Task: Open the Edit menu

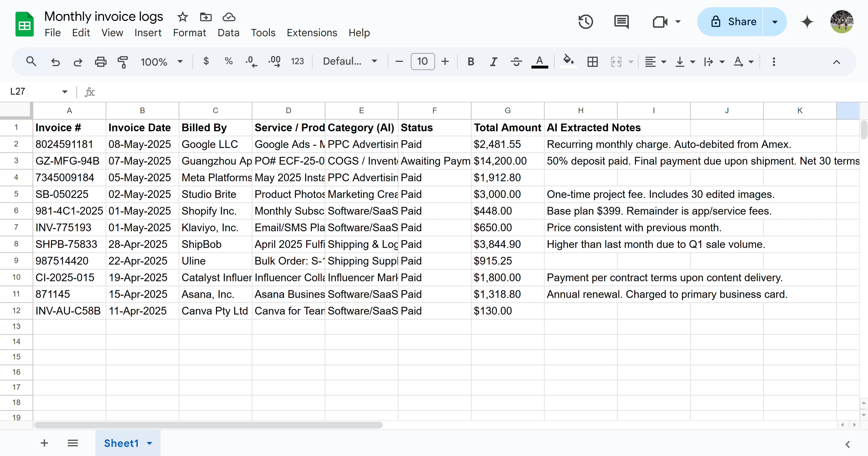Action: click(81, 33)
